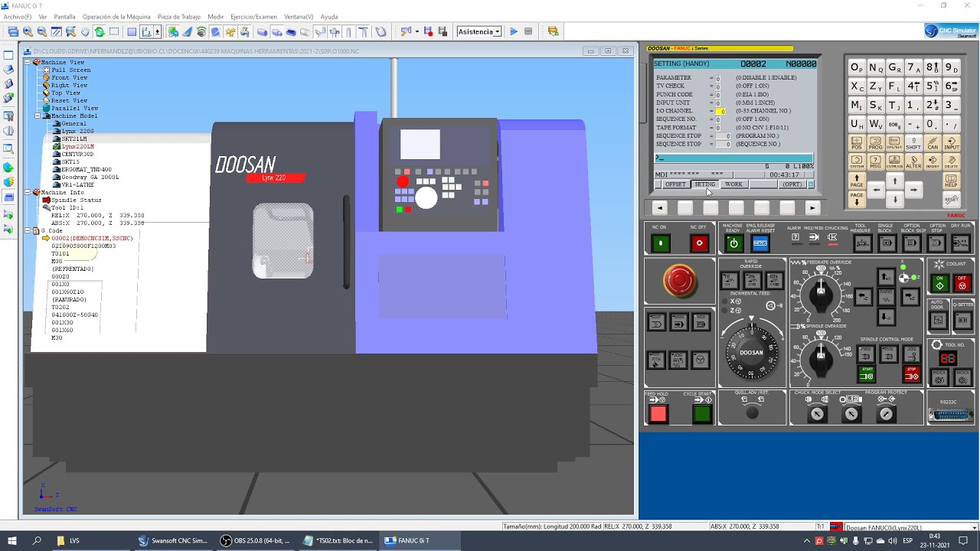This screenshot has width=980, height=551.
Task: Click the INPUT key on keypad
Action: tap(951, 143)
